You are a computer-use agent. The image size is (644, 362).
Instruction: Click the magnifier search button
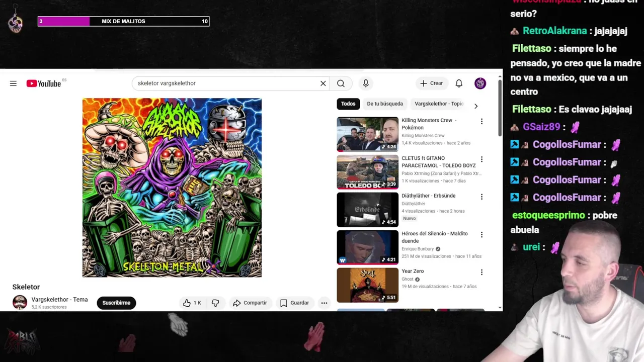point(341,83)
